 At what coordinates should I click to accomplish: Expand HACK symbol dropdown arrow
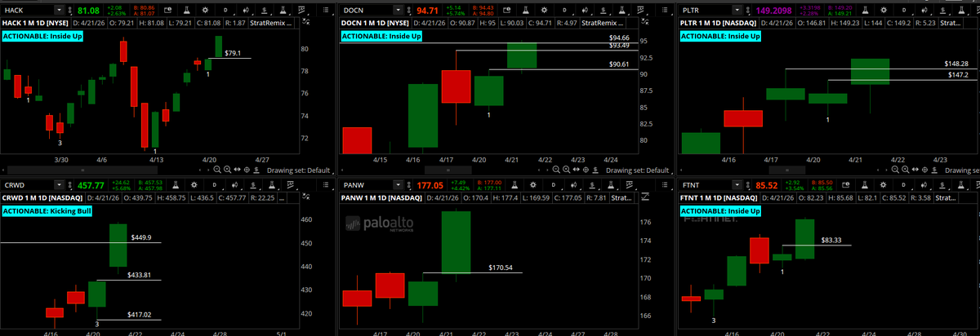tap(60, 10)
